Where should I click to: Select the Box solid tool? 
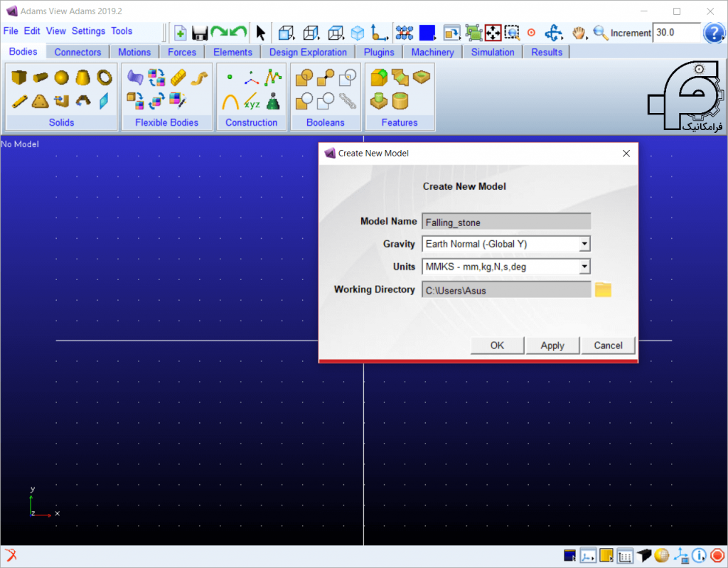pos(19,77)
